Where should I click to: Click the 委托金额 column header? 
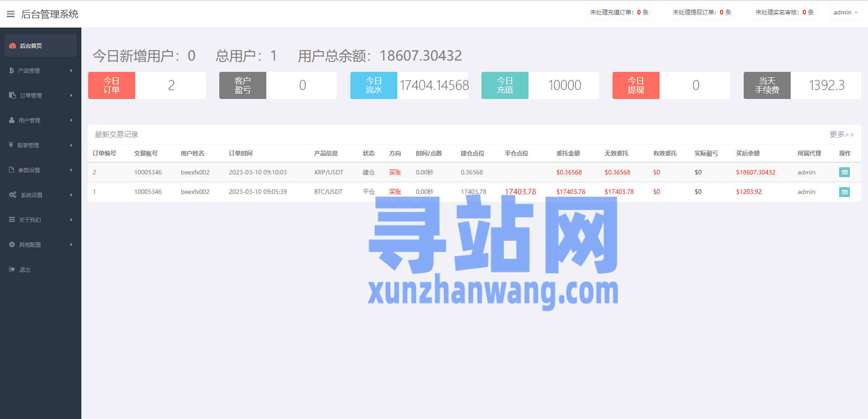(x=568, y=153)
